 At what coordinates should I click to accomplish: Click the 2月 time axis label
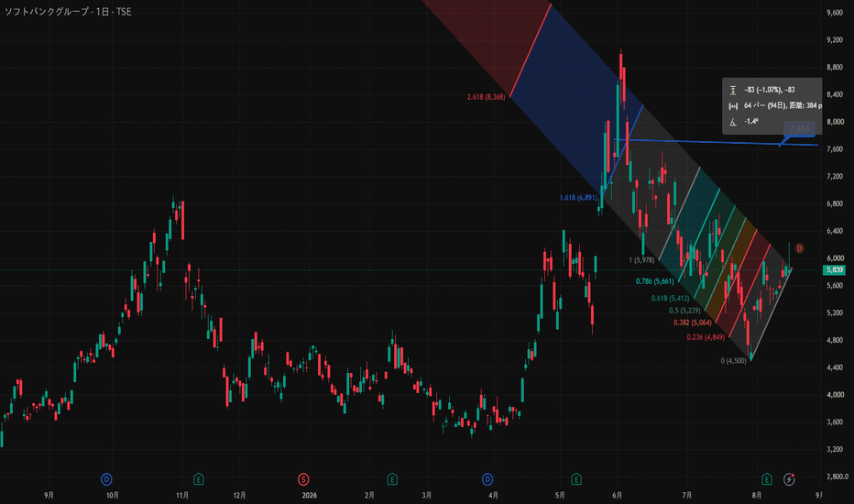[369, 495]
